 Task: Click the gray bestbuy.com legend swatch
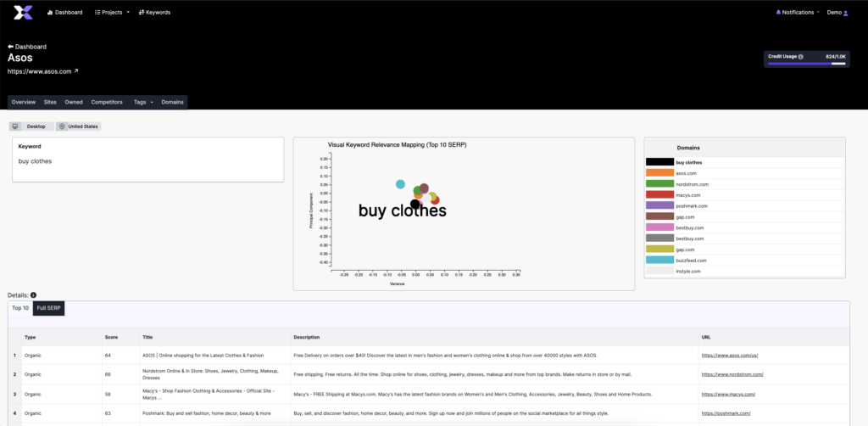[x=659, y=238]
